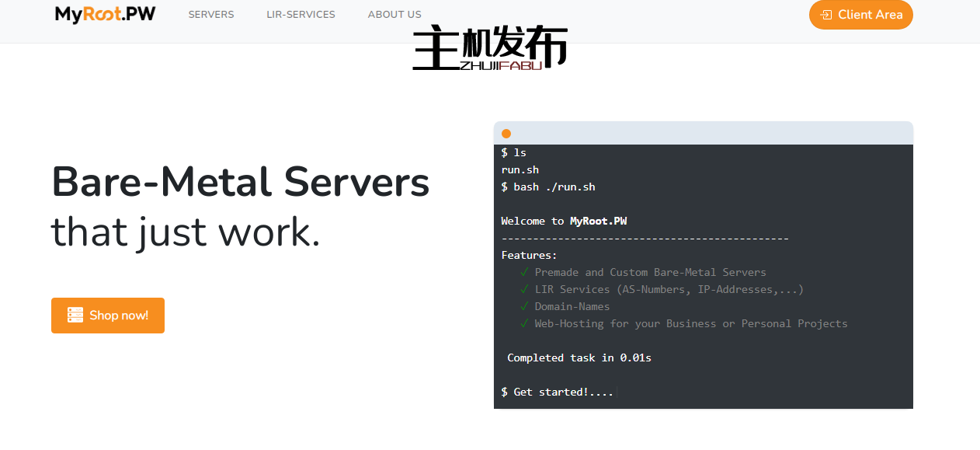This screenshot has height=450, width=980.
Task: Click the "that just work." tagline text
Action: click(x=186, y=232)
